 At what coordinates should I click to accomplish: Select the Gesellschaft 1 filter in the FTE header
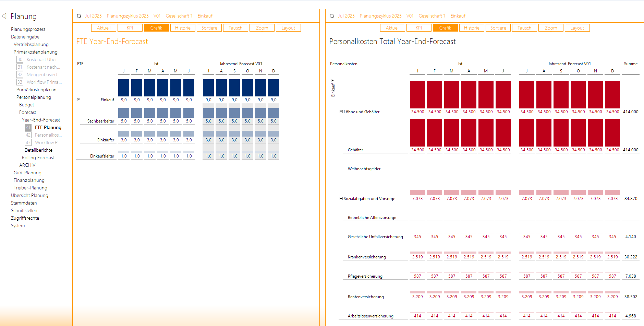[179, 16]
